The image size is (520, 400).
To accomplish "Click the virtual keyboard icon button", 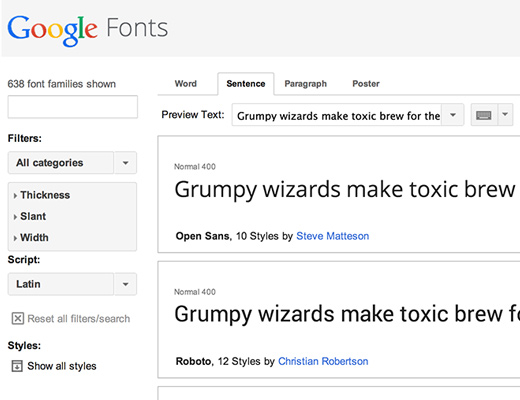I will (x=484, y=115).
